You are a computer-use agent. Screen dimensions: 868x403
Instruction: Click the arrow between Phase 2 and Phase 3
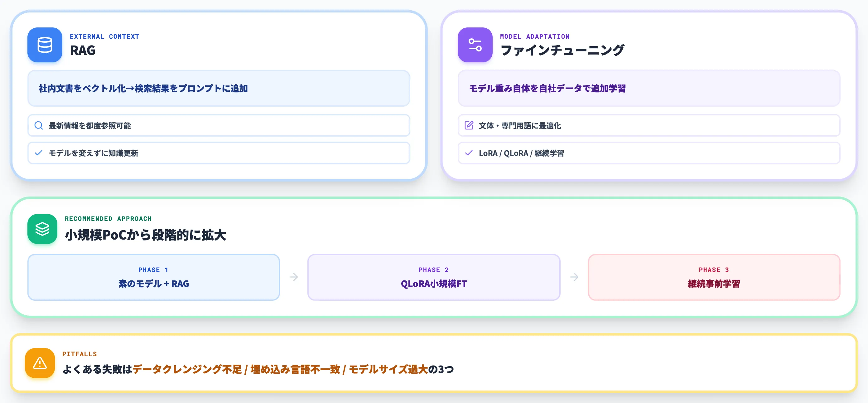[x=574, y=277]
